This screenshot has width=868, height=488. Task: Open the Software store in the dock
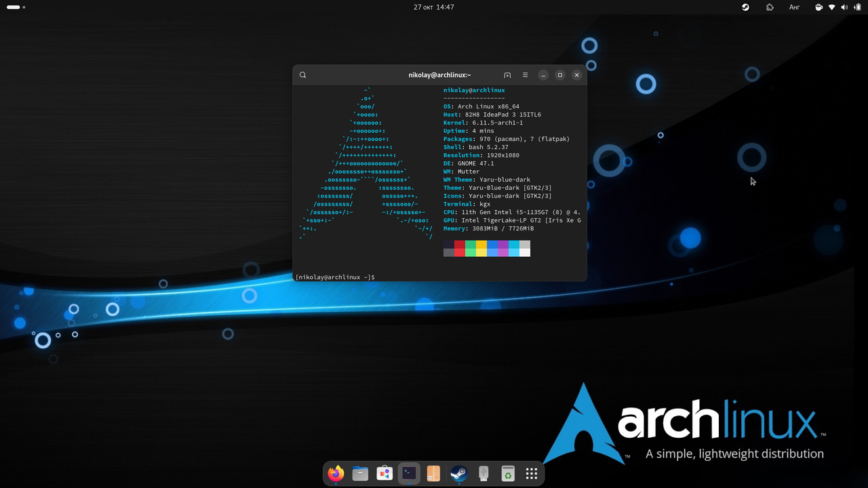coord(384,474)
